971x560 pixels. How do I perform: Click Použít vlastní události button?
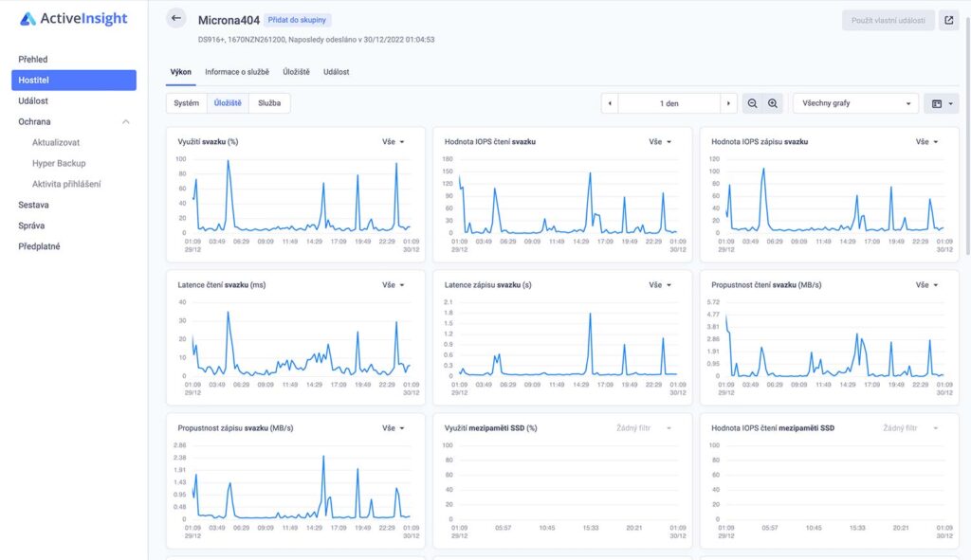coord(888,21)
